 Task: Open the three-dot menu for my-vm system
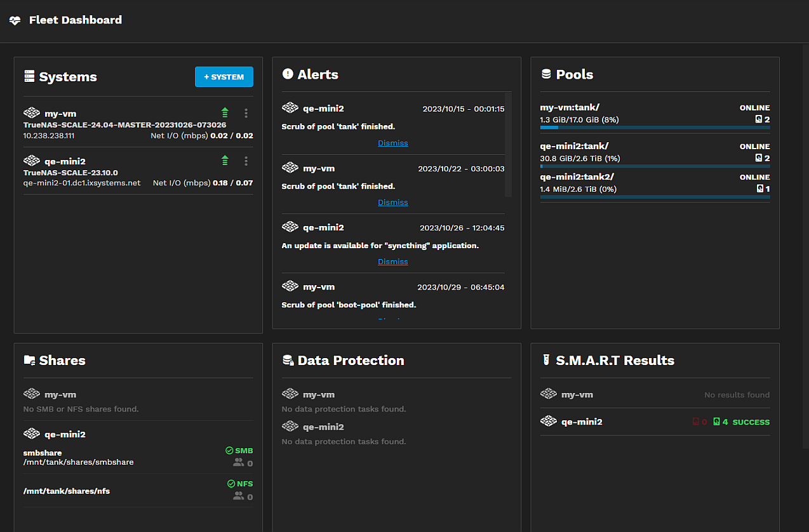click(x=246, y=113)
